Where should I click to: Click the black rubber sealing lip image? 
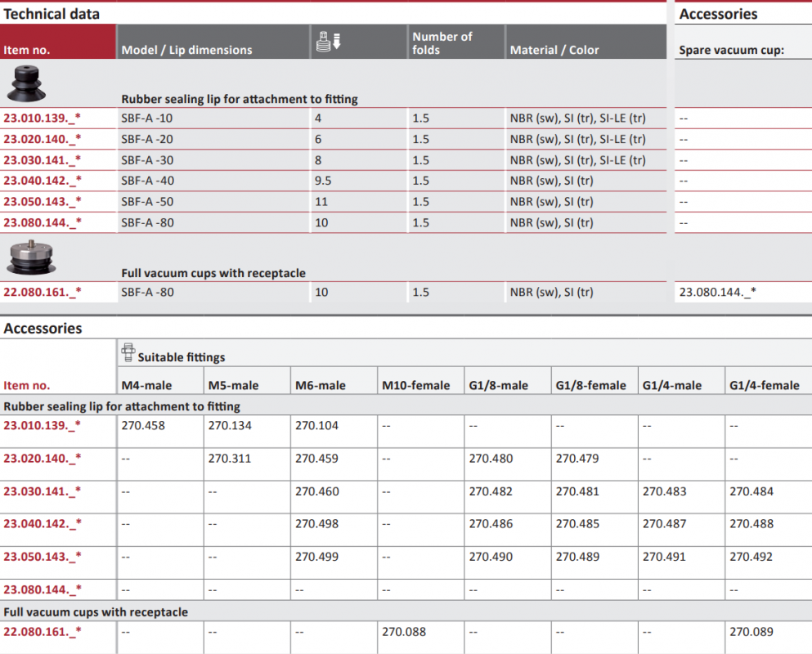pyautogui.click(x=26, y=83)
